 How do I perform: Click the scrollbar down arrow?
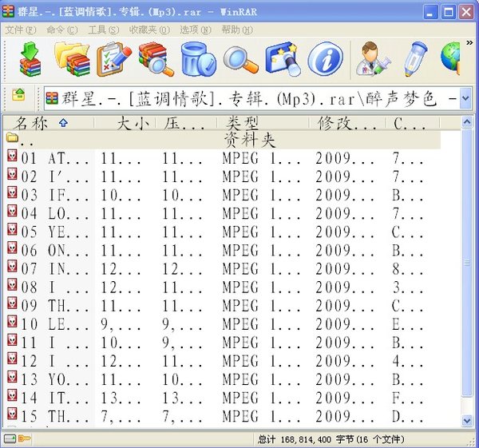point(467,421)
